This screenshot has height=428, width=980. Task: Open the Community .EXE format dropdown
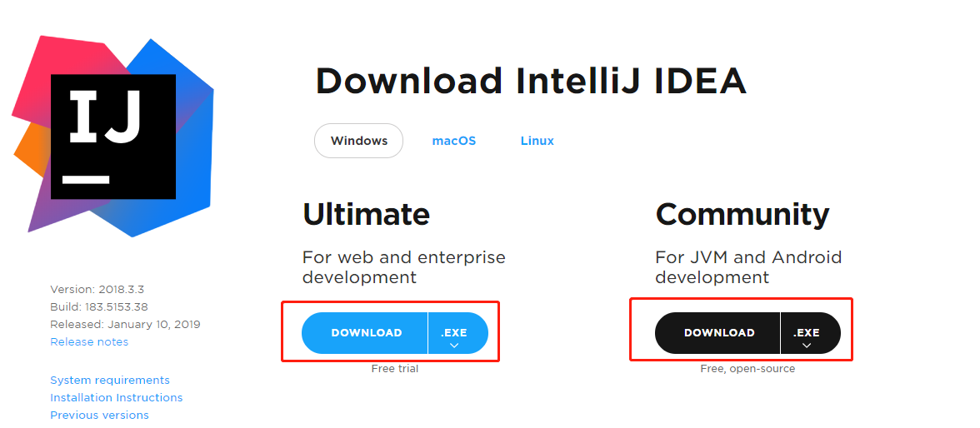pyautogui.click(x=811, y=333)
